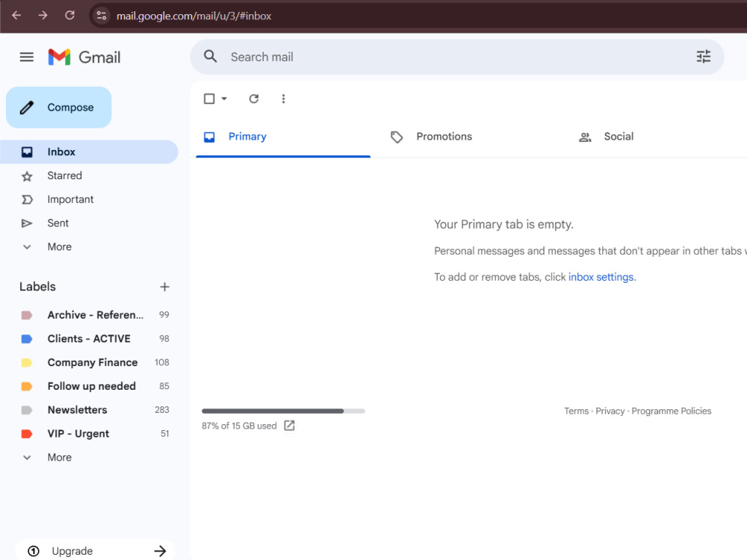Screen dimensions: 747x560
Task: Open the main menu hamburger icon
Action: click(27, 57)
